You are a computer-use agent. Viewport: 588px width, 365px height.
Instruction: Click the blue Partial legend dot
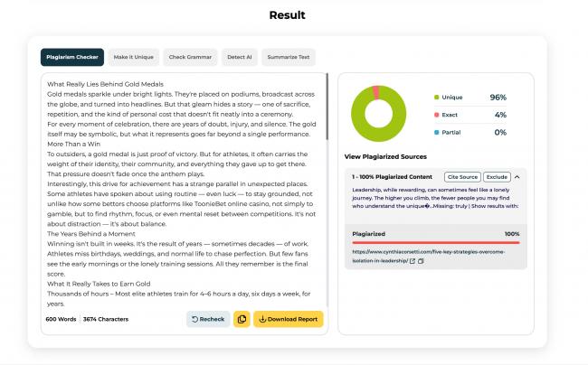(x=437, y=133)
